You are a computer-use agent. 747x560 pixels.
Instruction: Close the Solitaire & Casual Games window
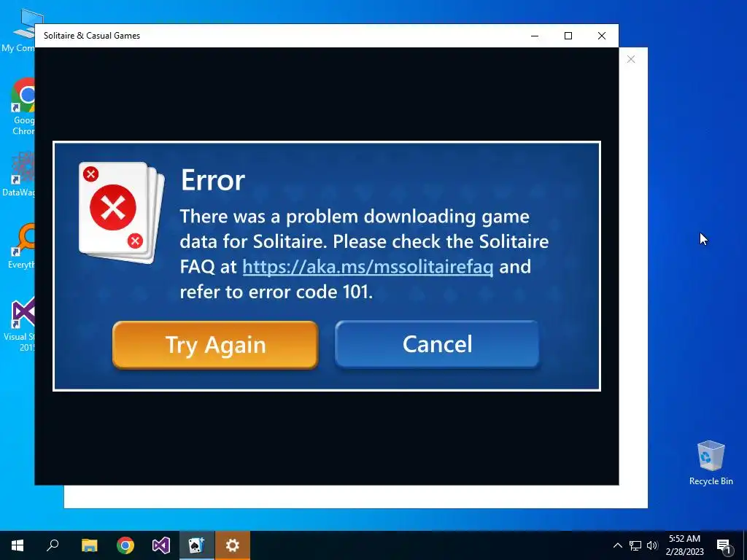602,36
